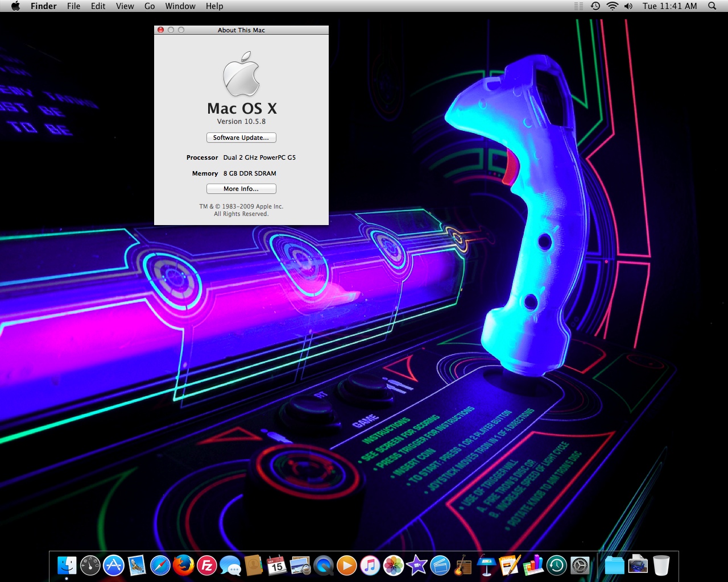728x582 pixels.
Task: Launch QuickTime Player from dock
Action: (324, 566)
